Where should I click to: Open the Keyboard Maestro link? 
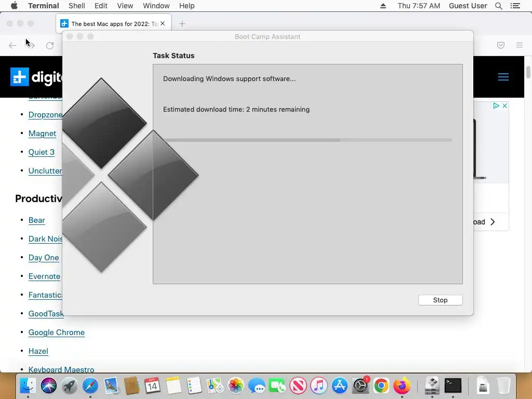pyautogui.click(x=61, y=369)
